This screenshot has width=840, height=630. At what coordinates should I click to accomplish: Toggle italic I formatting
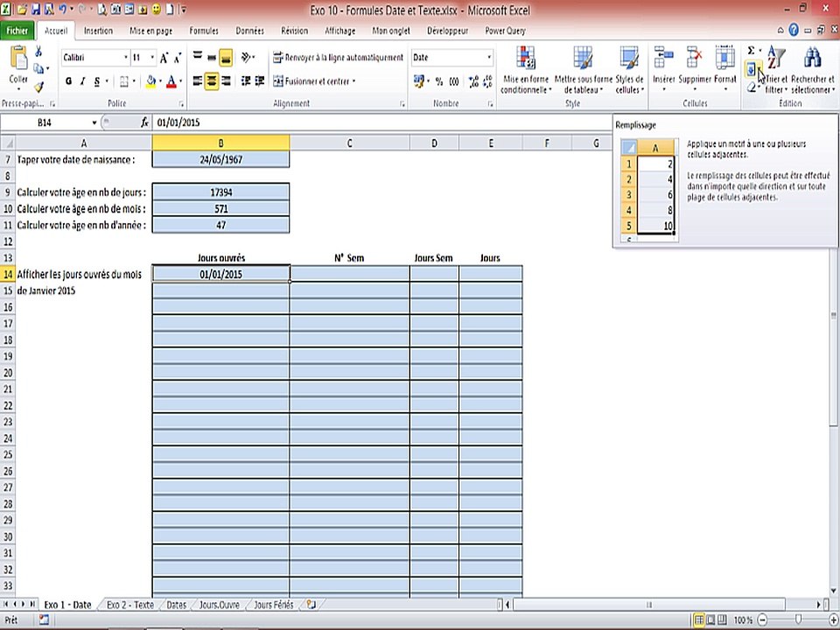click(82, 81)
